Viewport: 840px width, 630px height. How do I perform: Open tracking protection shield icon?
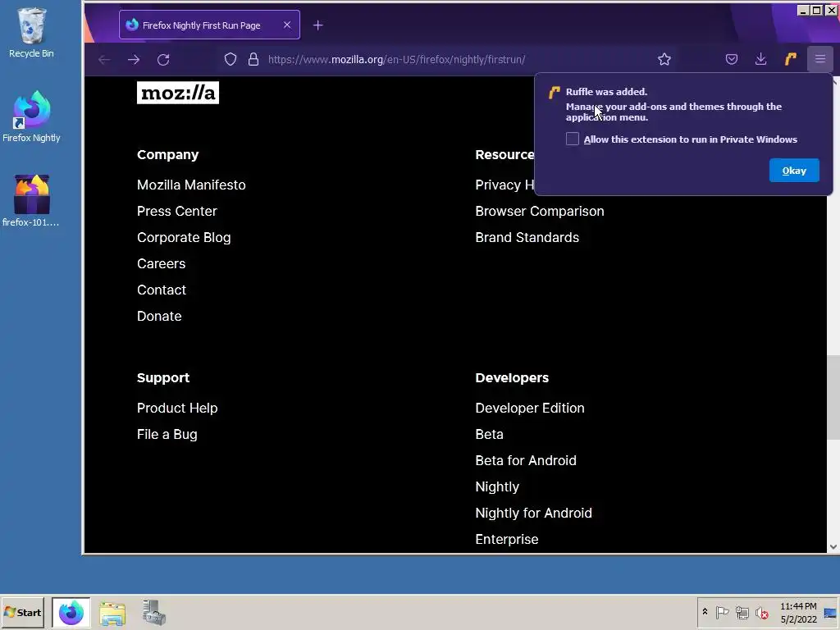click(231, 59)
